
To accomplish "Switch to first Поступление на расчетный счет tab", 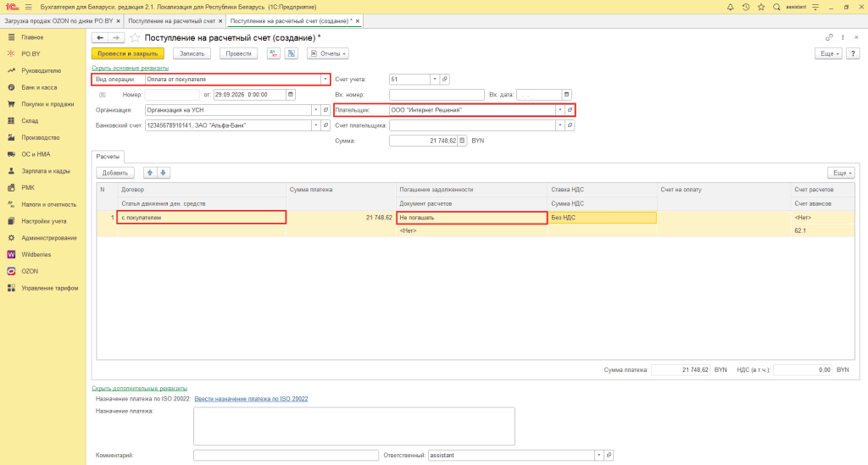I will tap(171, 21).
